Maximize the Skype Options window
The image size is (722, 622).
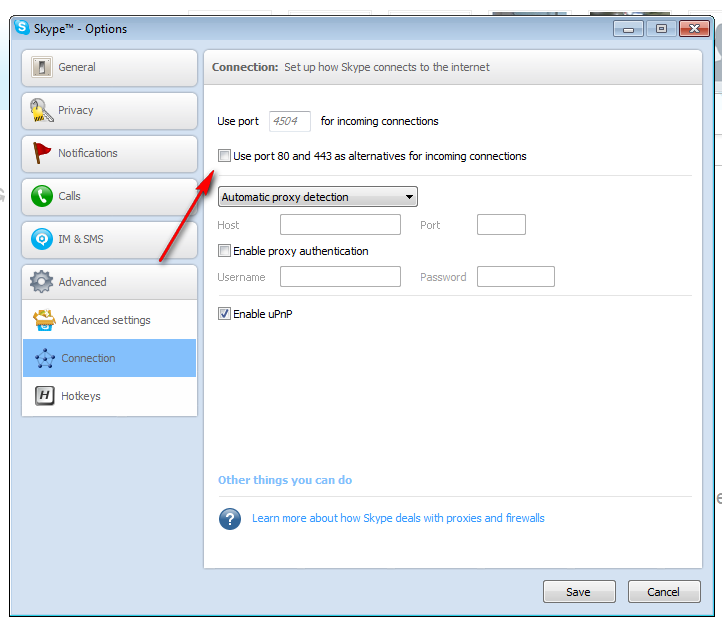click(x=662, y=29)
